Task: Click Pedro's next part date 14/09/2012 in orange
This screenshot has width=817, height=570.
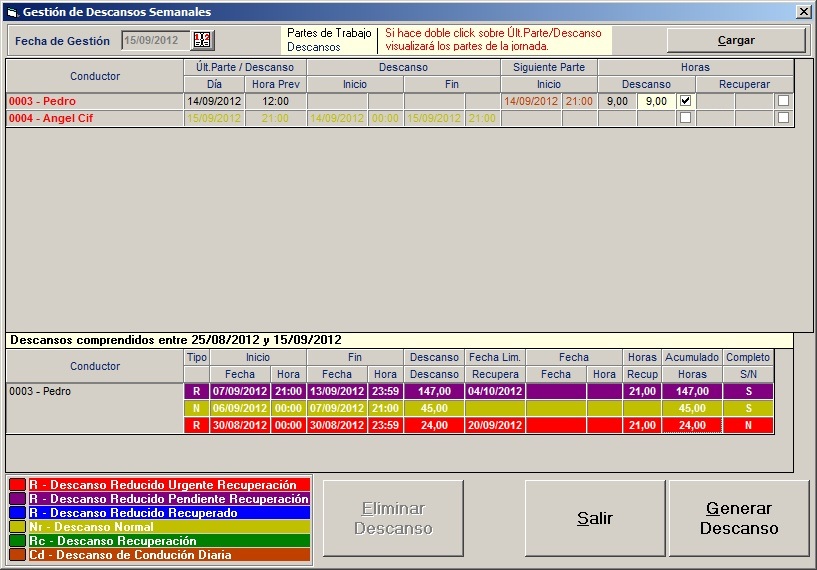Action: coord(531,101)
